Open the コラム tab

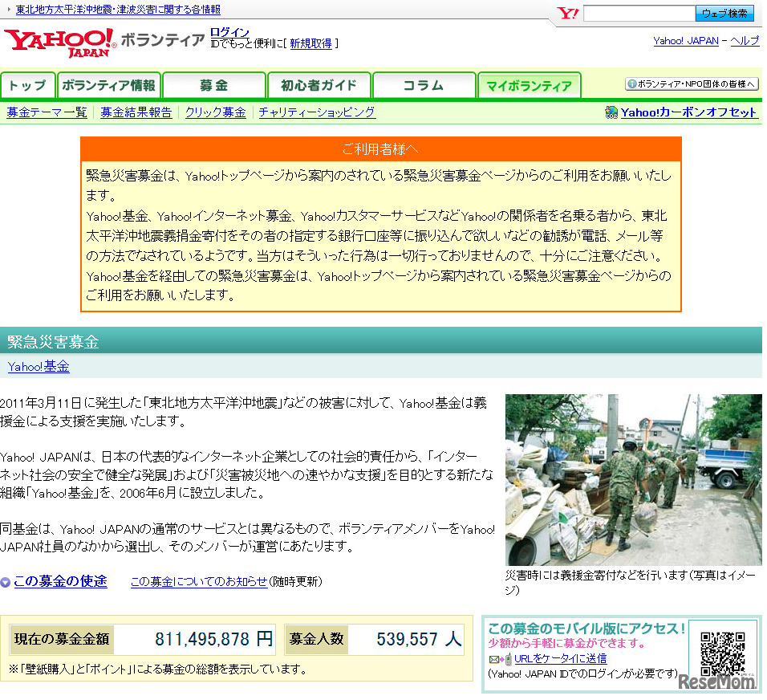[x=424, y=86]
